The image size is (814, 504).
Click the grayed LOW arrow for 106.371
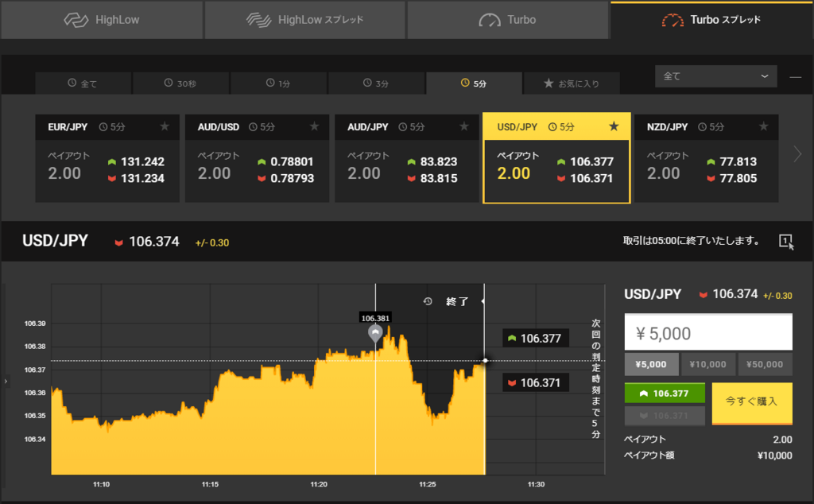[665, 415]
